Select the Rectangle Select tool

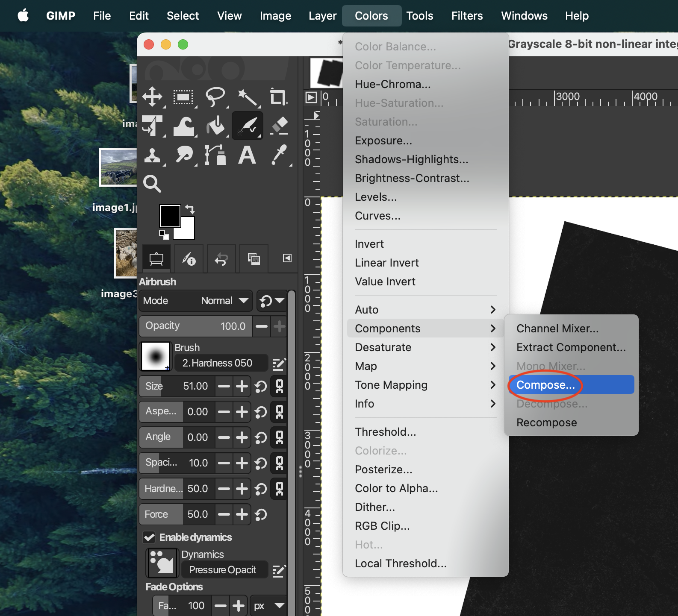(183, 97)
